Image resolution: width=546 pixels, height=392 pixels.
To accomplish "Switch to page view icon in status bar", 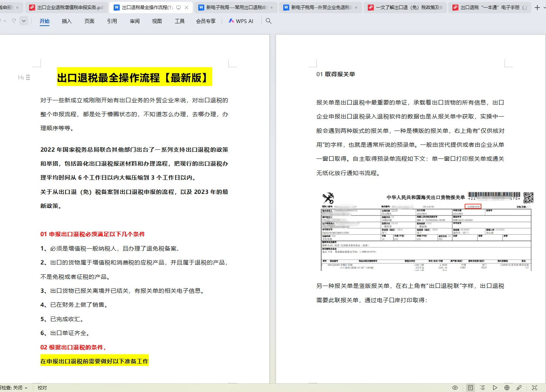I will pyautogui.click(x=470, y=387).
